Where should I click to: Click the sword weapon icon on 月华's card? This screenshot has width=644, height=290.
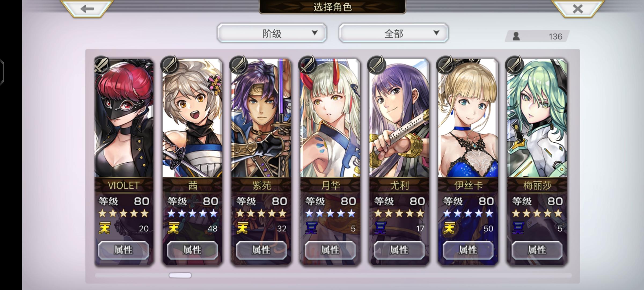click(308, 65)
